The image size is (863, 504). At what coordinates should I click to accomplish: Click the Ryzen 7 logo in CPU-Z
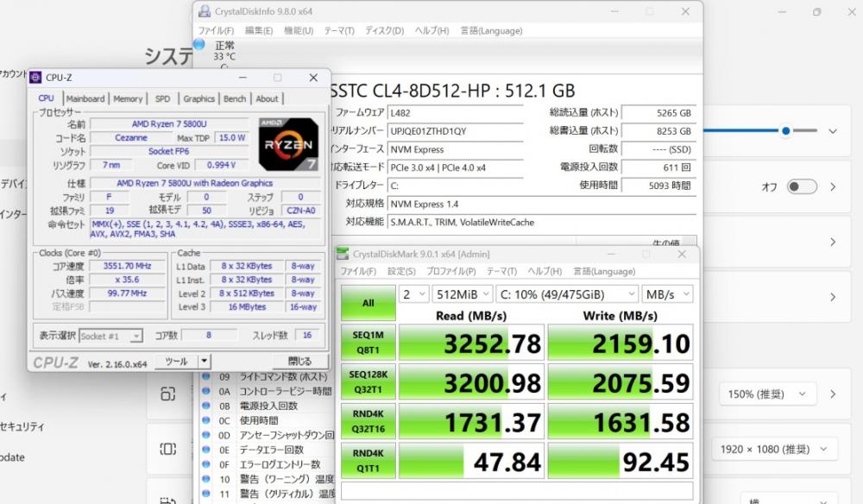[288, 144]
